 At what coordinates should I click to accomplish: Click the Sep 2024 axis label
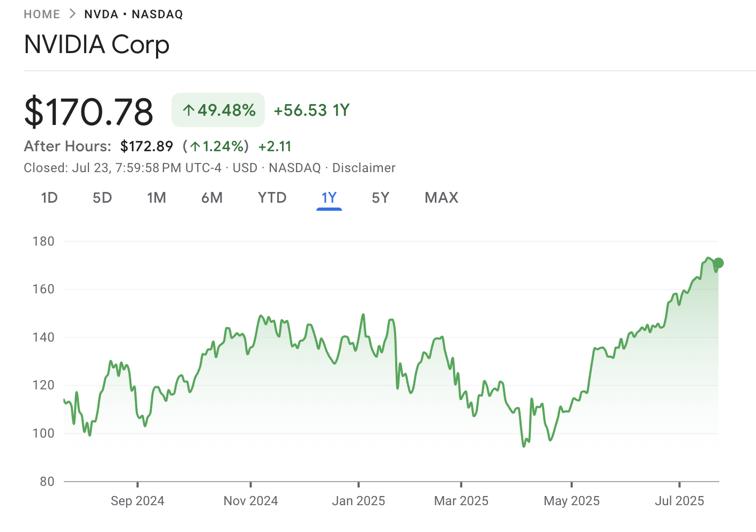[137, 501]
